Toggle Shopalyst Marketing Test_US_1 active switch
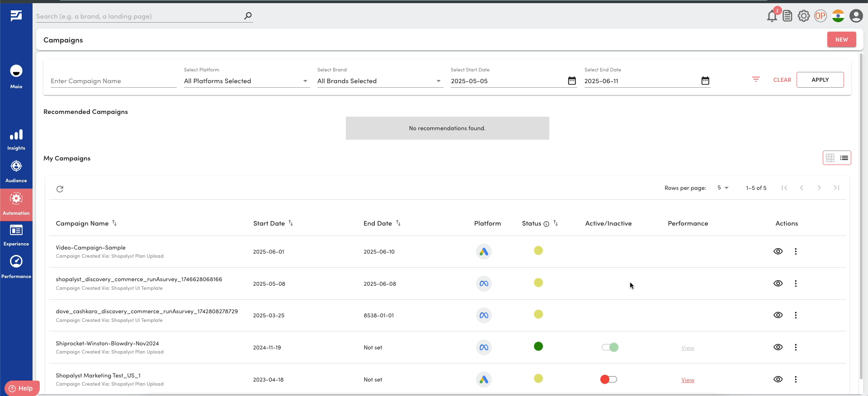Image resolution: width=868 pixels, height=396 pixels. 609,379
